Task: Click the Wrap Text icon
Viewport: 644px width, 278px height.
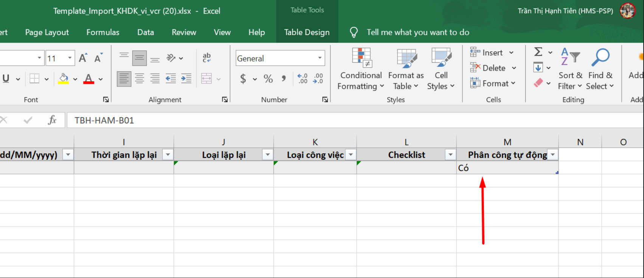Action: click(x=206, y=58)
